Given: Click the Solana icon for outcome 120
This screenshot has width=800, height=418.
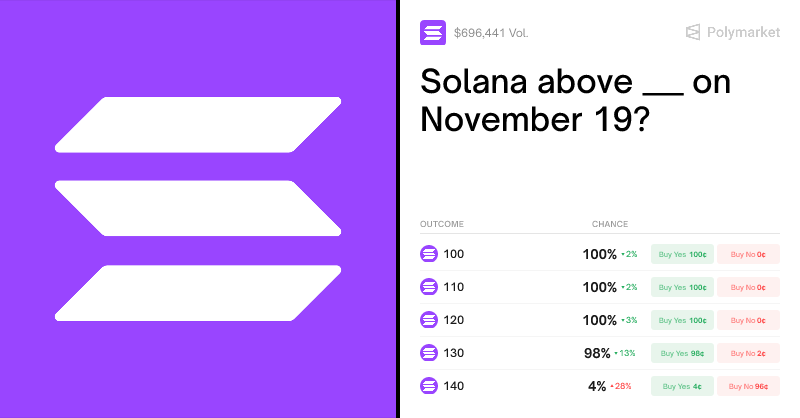Looking at the screenshot, I should point(429,320).
